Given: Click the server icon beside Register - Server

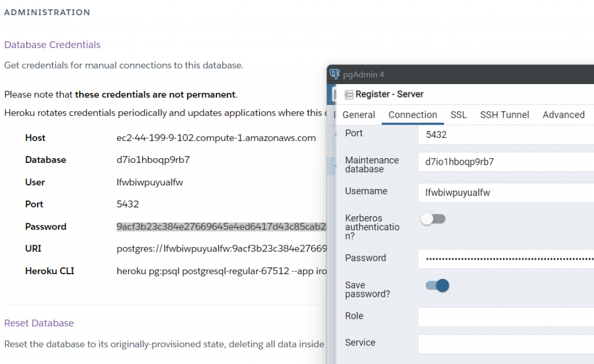Looking at the screenshot, I should 349,94.
